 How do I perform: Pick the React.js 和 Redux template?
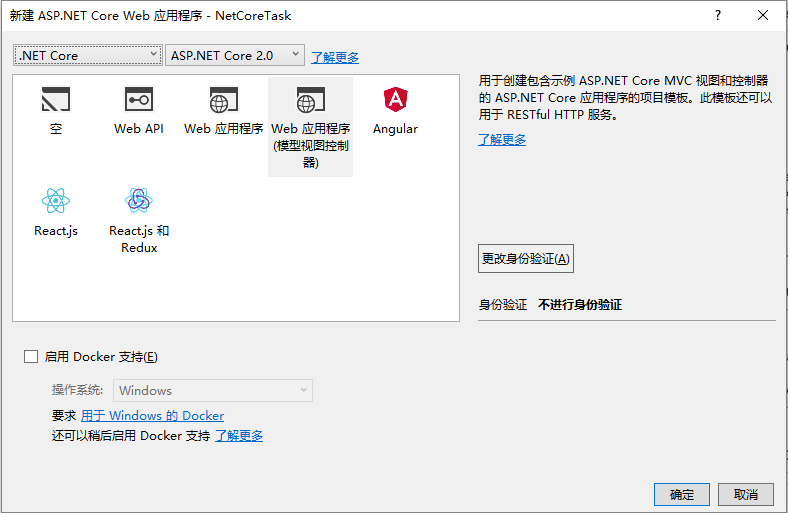click(139, 219)
